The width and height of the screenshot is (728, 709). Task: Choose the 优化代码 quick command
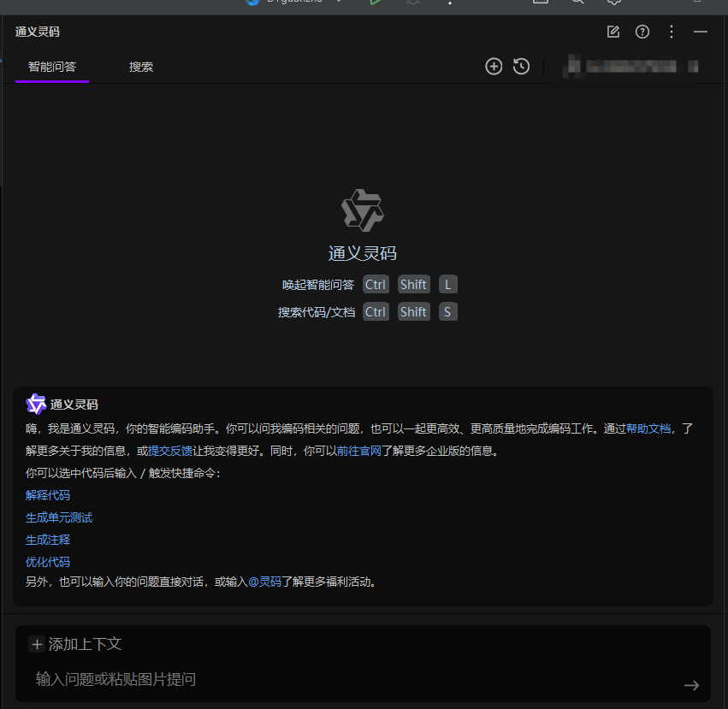(48, 562)
